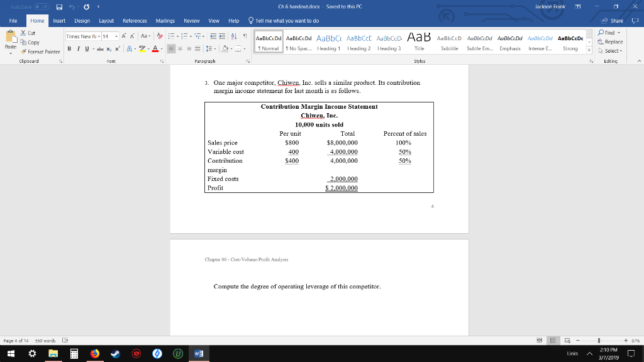Click the Subscript icon
Screen dimensions: 644x362
click(110, 48)
